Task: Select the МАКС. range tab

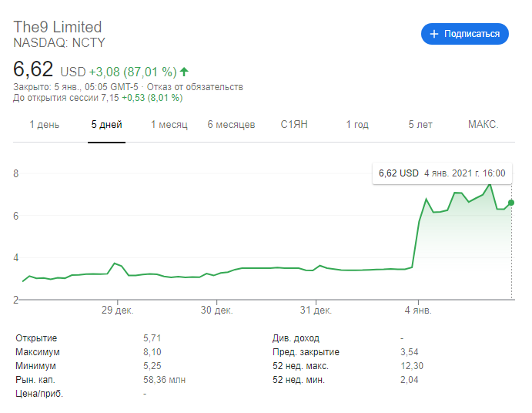Action: (483, 125)
